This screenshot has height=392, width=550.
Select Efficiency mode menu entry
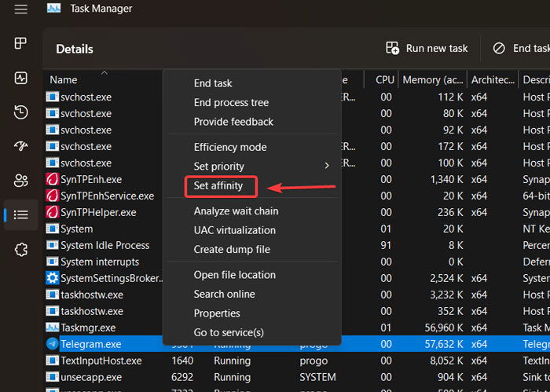pyautogui.click(x=230, y=147)
